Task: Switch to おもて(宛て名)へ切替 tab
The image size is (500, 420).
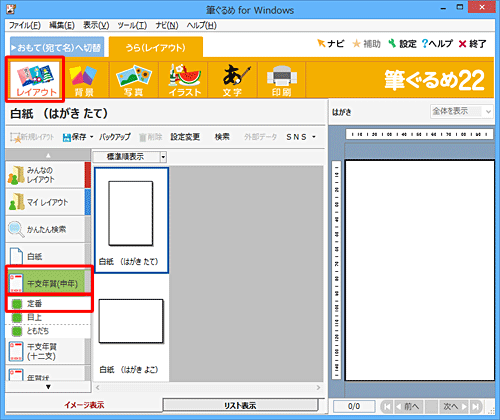Action: tap(57, 47)
